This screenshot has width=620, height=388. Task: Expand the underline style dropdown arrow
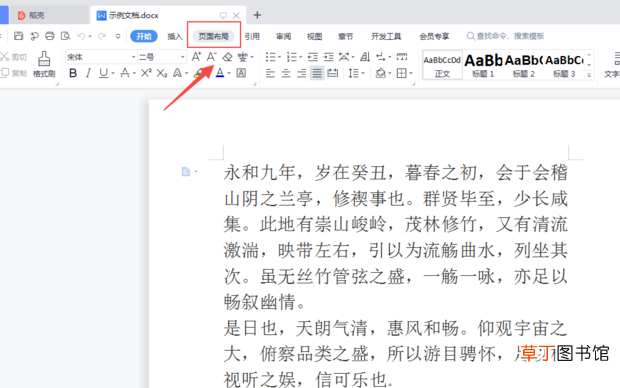[x=113, y=74]
